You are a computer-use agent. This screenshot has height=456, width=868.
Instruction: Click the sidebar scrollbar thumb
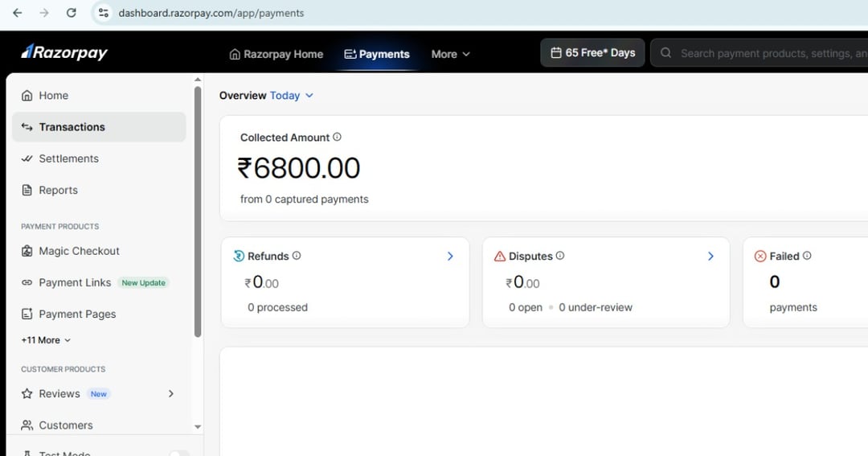(x=198, y=212)
